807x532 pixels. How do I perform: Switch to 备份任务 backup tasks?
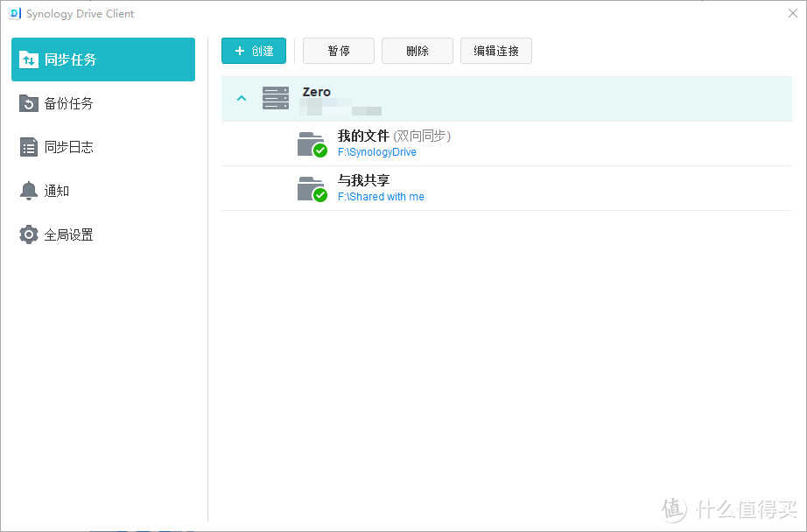[x=103, y=103]
